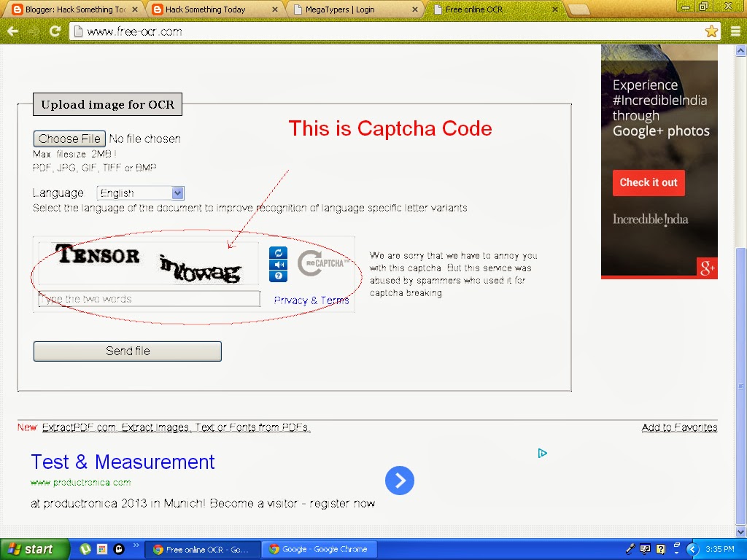Screen dimensions: 747x560
Task: Open reCAPTCHA help with the question mark icon
Action: [x=278, y=276]
